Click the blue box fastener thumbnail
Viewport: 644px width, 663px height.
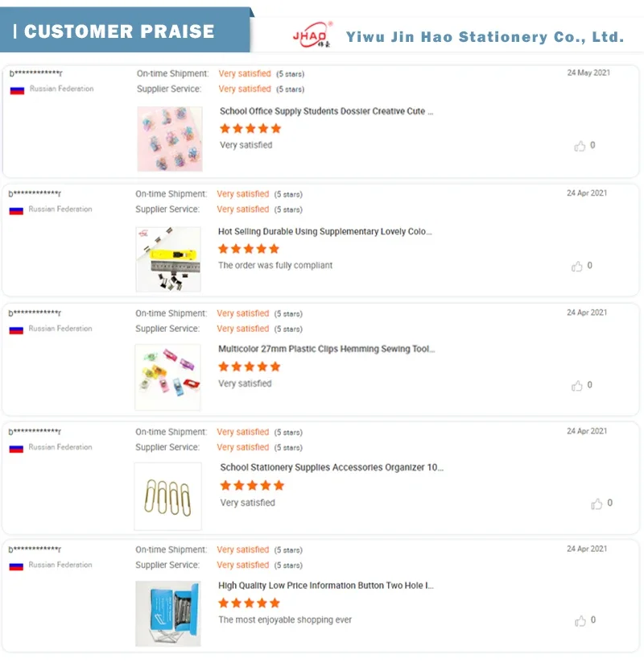[x=167, y=613]
